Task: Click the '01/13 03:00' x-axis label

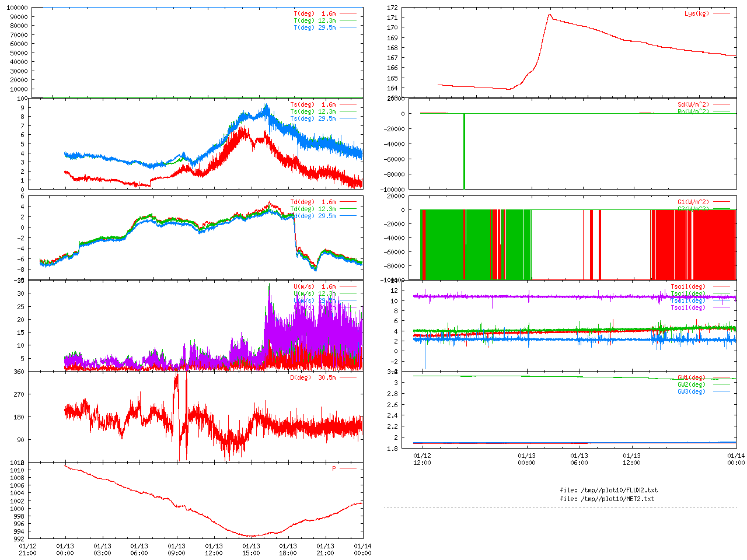Action: pyautogui.click(x=102, y=549)
